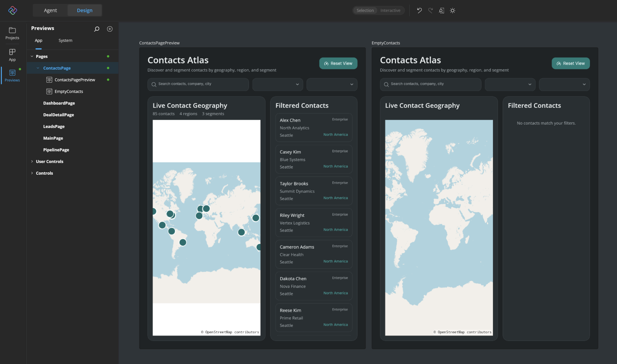The image size is (617, 364).
Task: Expand the Controls group
Action: [32, 173]
